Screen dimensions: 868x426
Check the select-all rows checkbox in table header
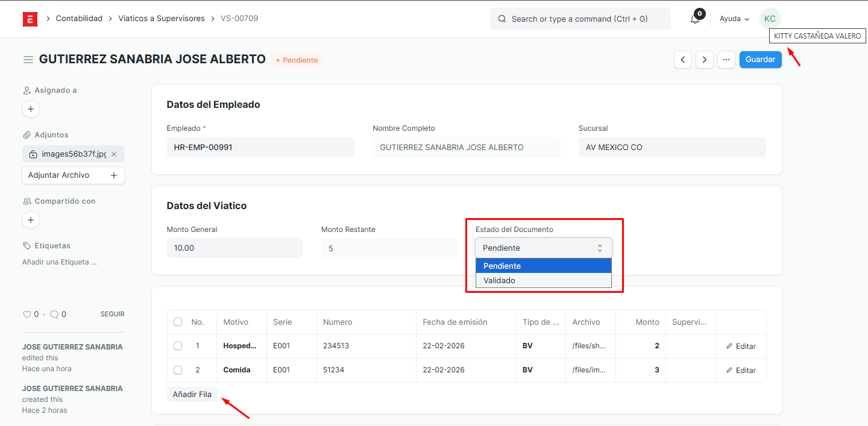(x=178, y=322)
